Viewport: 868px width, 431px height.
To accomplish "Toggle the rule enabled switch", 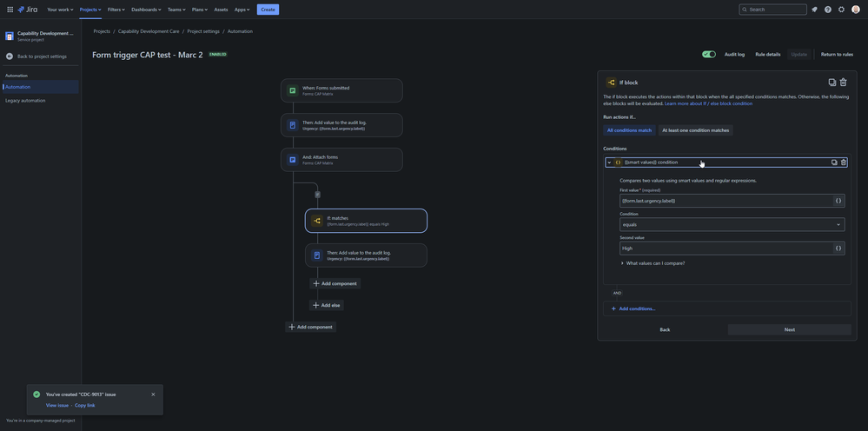I will tap(709, 54).
